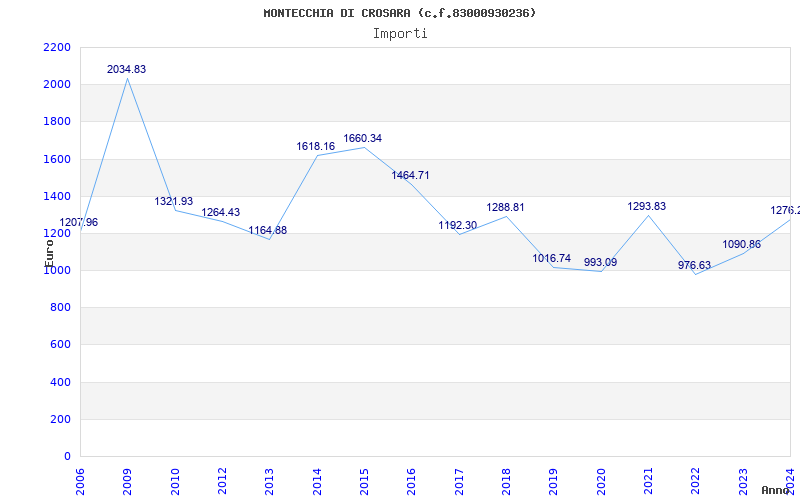800x500 pixels.
Task: Click the 2012 x-axis year label
Action: pyautogui.click(x=222, y=481)
